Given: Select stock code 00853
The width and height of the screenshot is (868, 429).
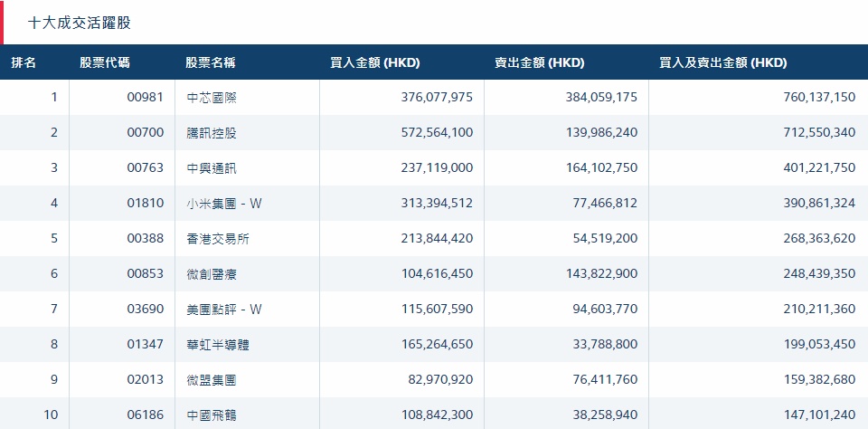Looking at the screenshot, I should click(146, 273).
